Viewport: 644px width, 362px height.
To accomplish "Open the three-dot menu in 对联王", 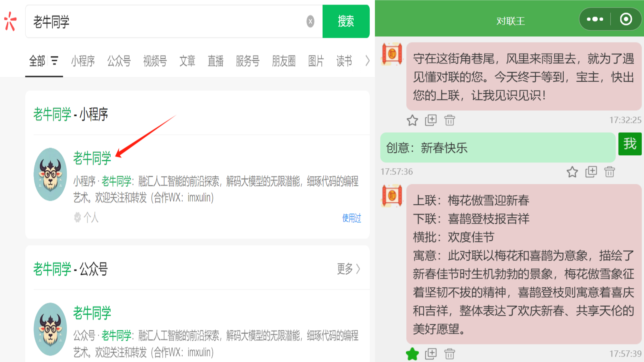I will coord(595,19).
